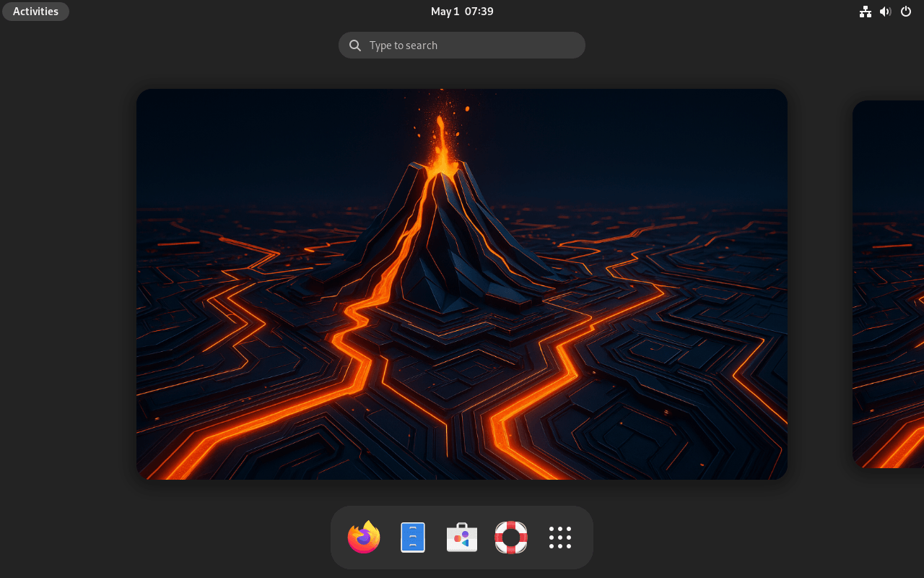Viewport: 924px width, 578px height.
Task: Select the current workspace thumbnail
Action: click(462, 284)
